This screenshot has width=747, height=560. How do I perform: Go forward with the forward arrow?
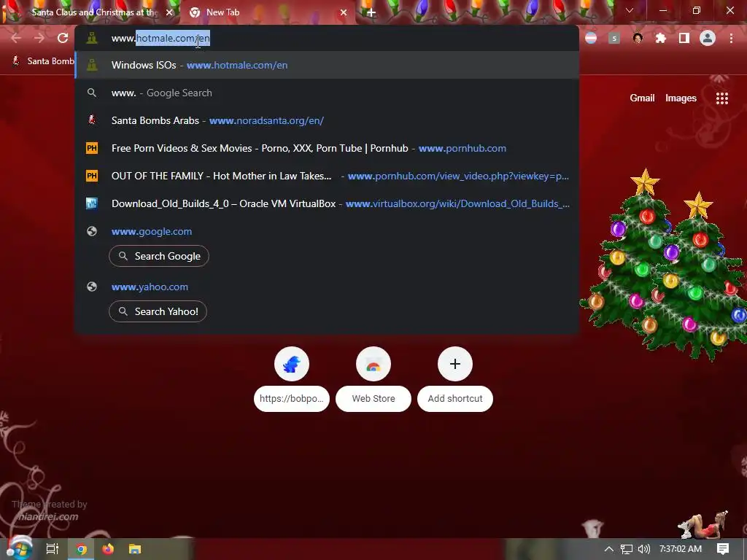[x=39, y=38]
